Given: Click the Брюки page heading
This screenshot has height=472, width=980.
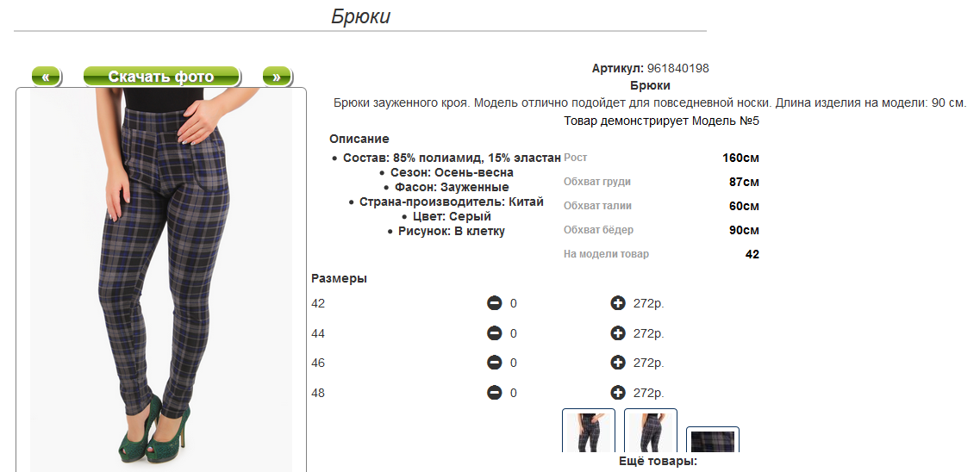Looking at the screenshot, I should coord(360,16).
